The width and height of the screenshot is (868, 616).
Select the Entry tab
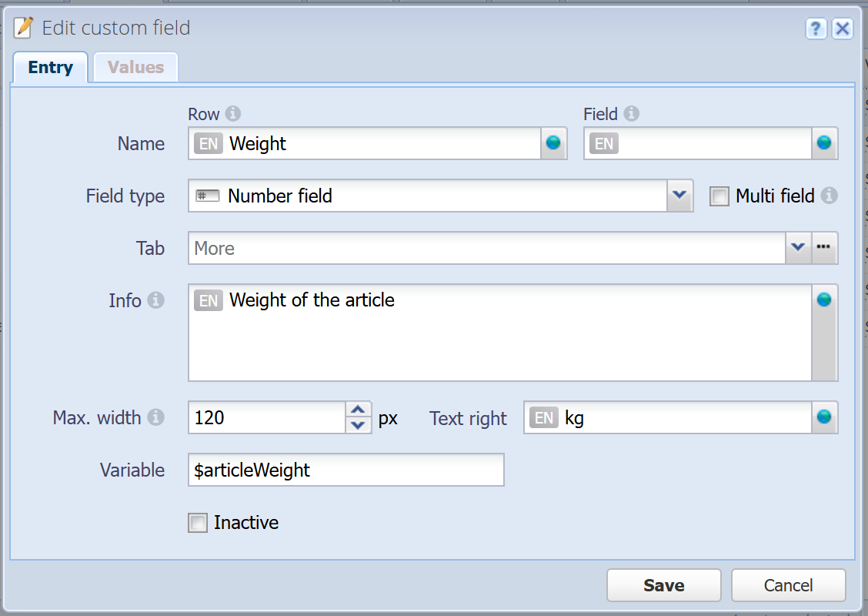click(x=50, y=67)
